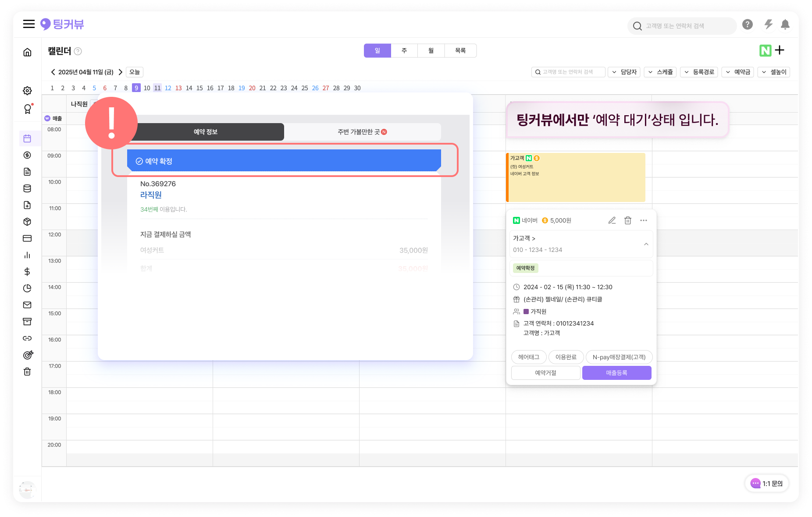Go to next day arrow
Image resolution: width=812 pixels, height=517 pixels.
point(120,72)
